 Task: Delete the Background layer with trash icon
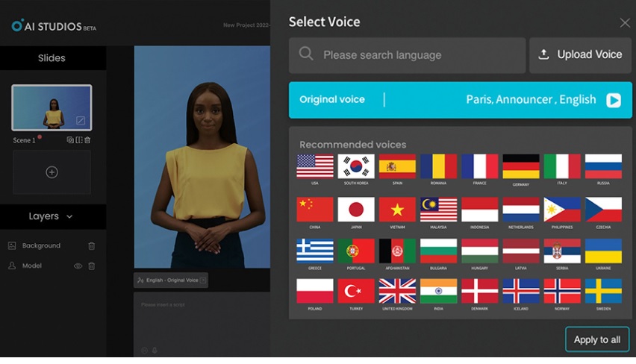(92, 245)
